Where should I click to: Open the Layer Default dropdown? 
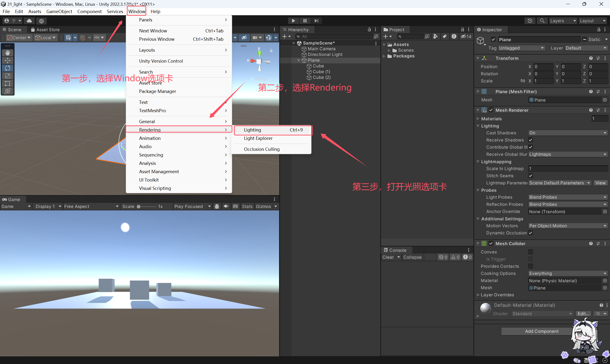click(x=586, y=48)
